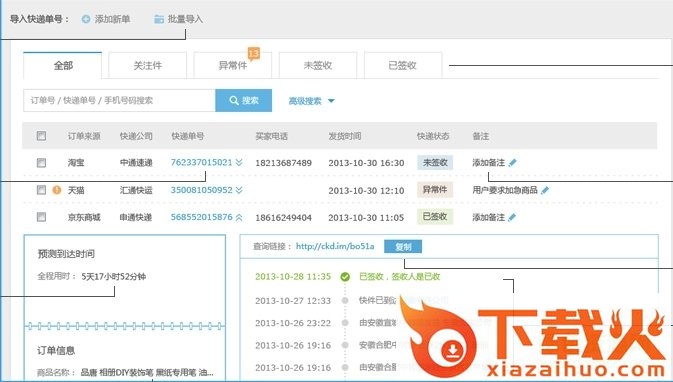Screen dimensions: 673x382
Task: Check the box for the 淘宝 order row
Action: 41,163
